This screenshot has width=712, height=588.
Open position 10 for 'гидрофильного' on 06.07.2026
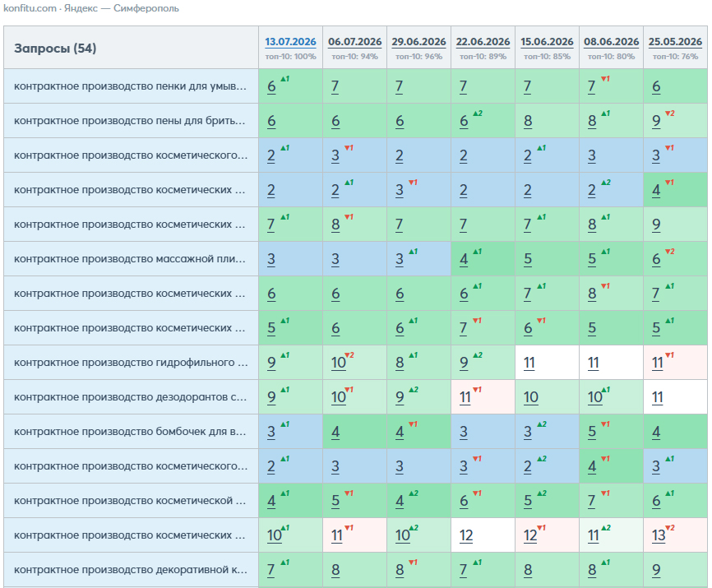[338, 363]
